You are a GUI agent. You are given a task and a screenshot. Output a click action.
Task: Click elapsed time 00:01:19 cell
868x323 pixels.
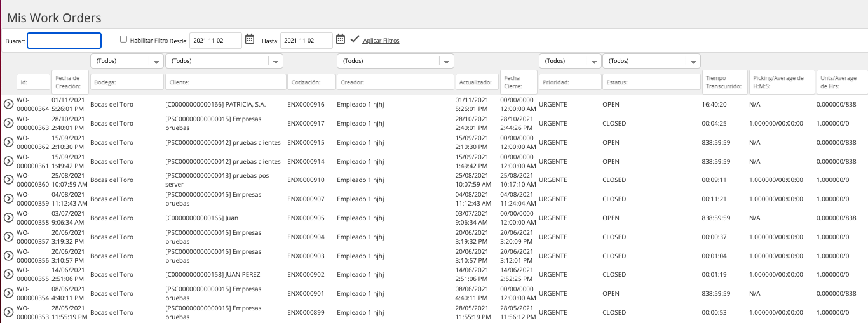click(715, 274)
